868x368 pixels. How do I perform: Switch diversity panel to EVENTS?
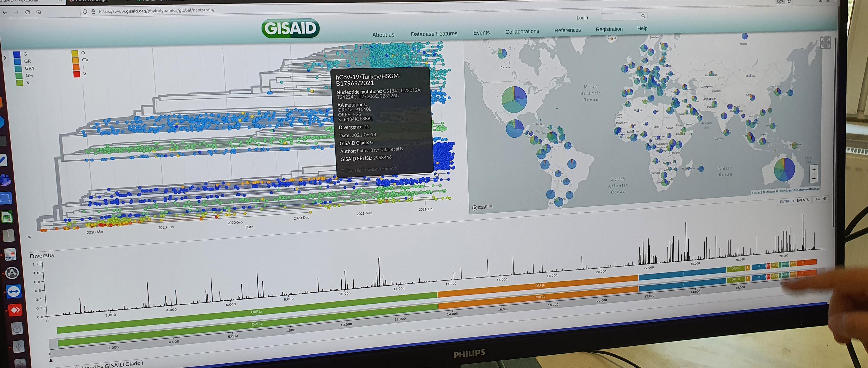point(803,200)
